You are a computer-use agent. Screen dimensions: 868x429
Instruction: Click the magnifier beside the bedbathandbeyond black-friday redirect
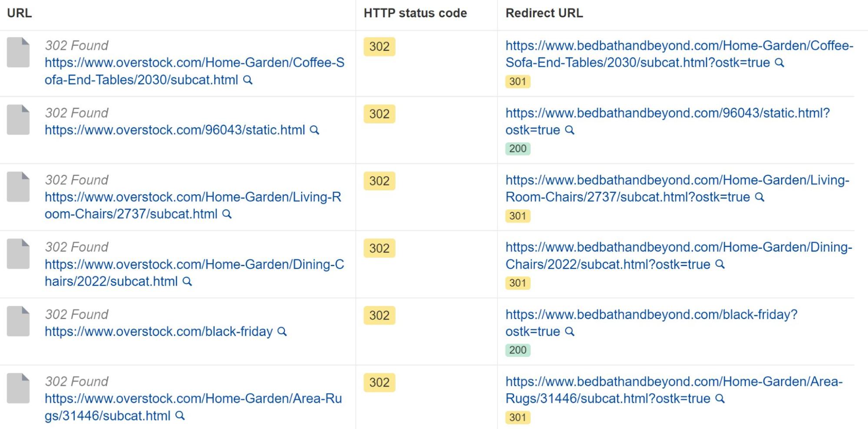[x=569, y=332]
